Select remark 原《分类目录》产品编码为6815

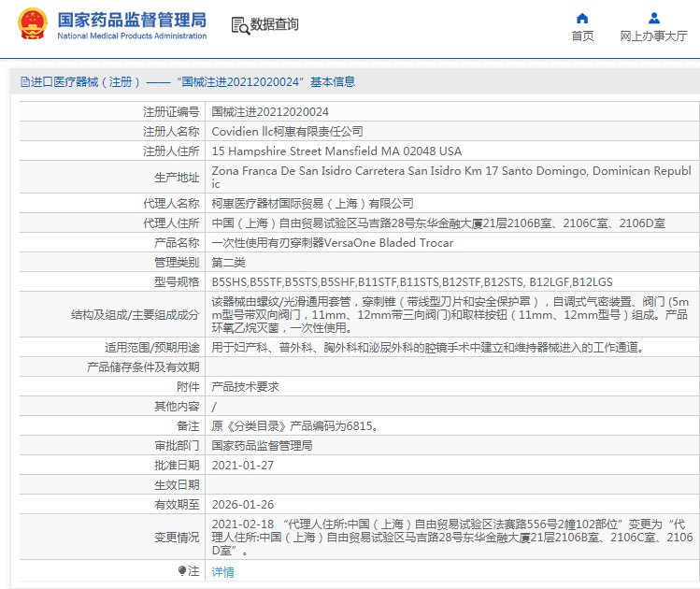pyautogui.click(x=296, y=426)
